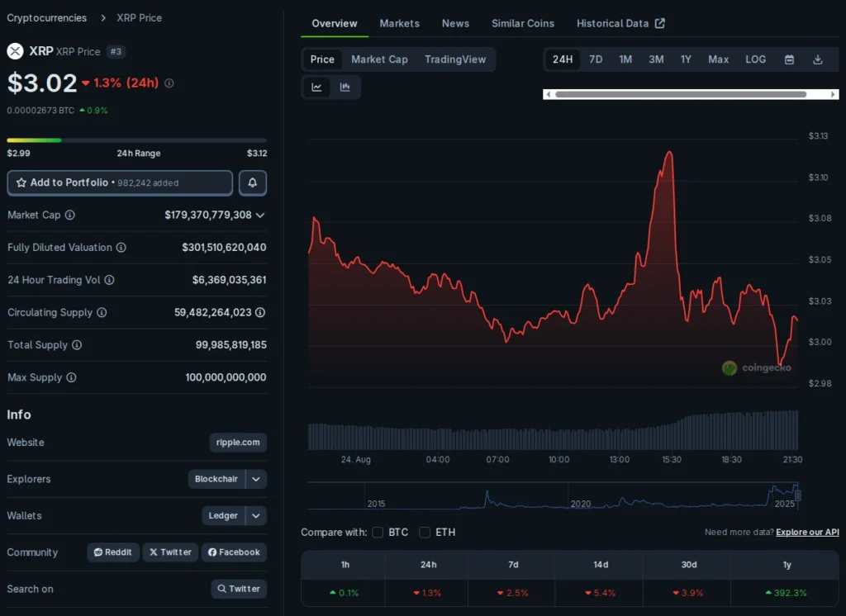Click the horizontal chart scrollbar thumb
Screen dimensions: 846x616
(681, 94)
